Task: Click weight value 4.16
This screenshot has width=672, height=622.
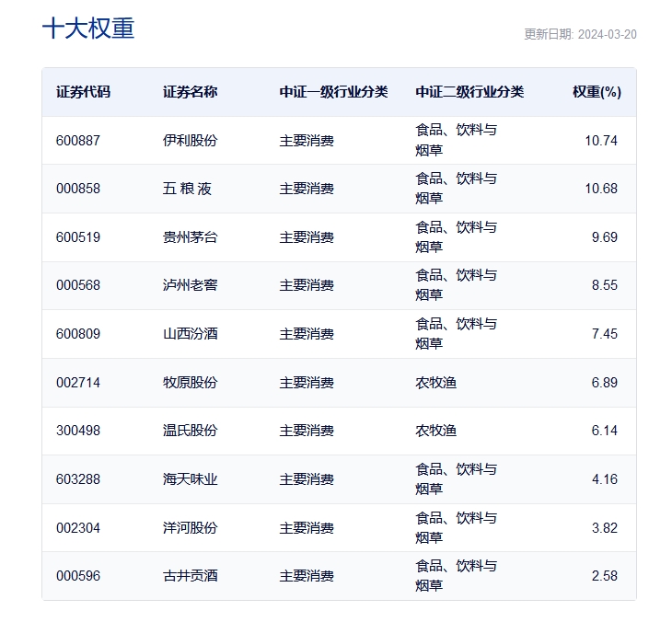Action: click(604, 479)
